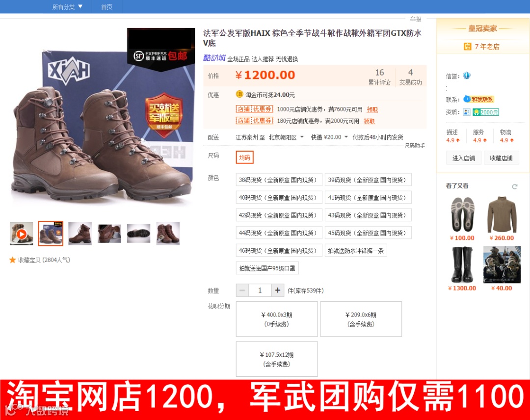Choose 39码现货 option
This screenshot has width=530, height=420.
point(368,180)
